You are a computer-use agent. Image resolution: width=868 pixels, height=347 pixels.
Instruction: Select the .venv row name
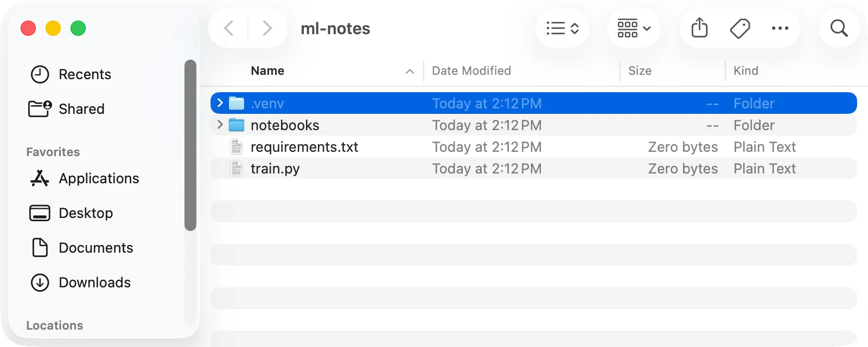[x=267, y=104]
